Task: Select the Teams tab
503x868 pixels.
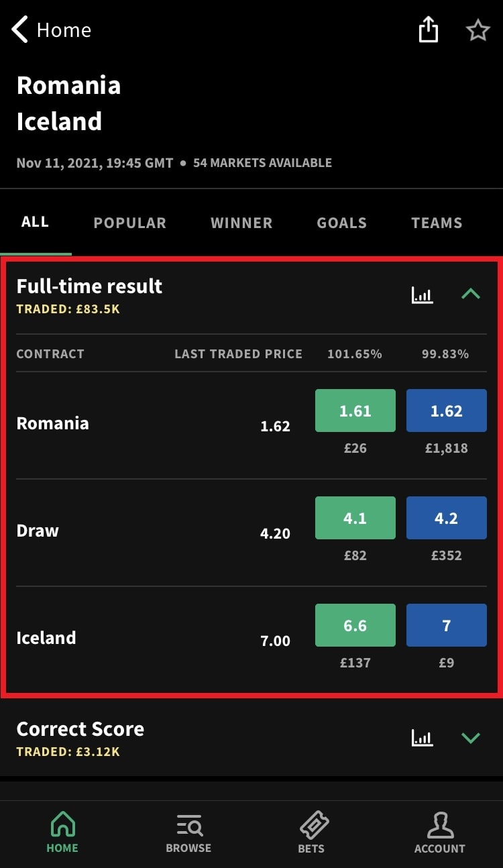Action: tap(437, 223)
